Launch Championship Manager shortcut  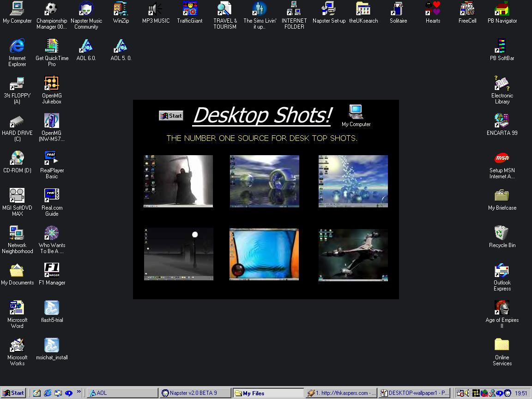52,9
